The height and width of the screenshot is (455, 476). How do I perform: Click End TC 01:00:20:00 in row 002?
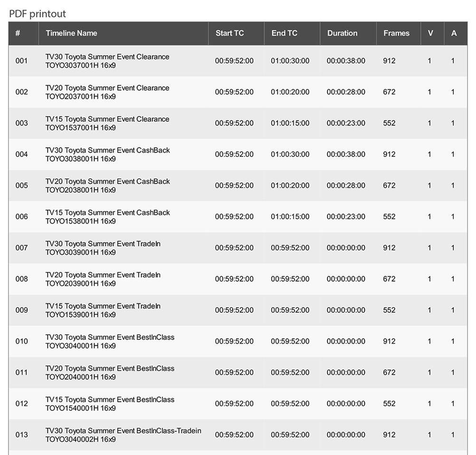pos(290,92)
